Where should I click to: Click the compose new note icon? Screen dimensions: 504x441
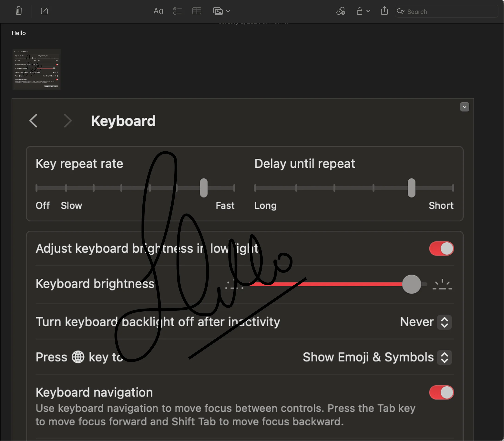[x=44, y=11]
